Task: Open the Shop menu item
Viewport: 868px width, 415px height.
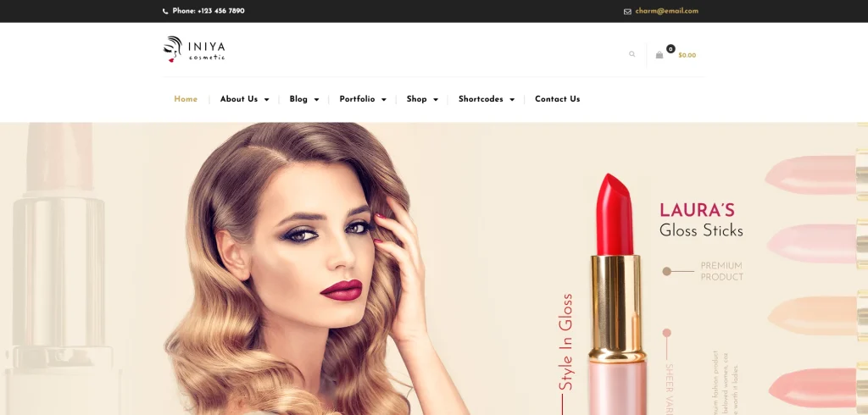Action: [416, 99]
